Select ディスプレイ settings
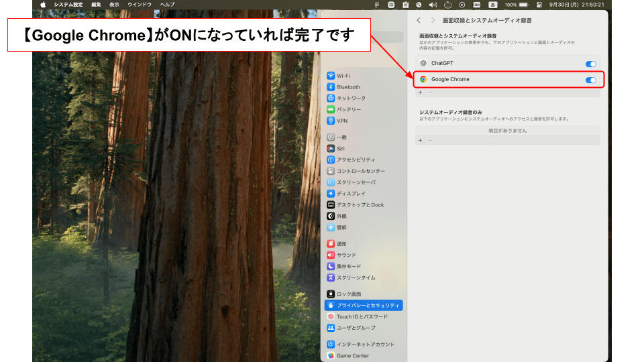This screenshot has width=644, height=362. tap(351, 194)
